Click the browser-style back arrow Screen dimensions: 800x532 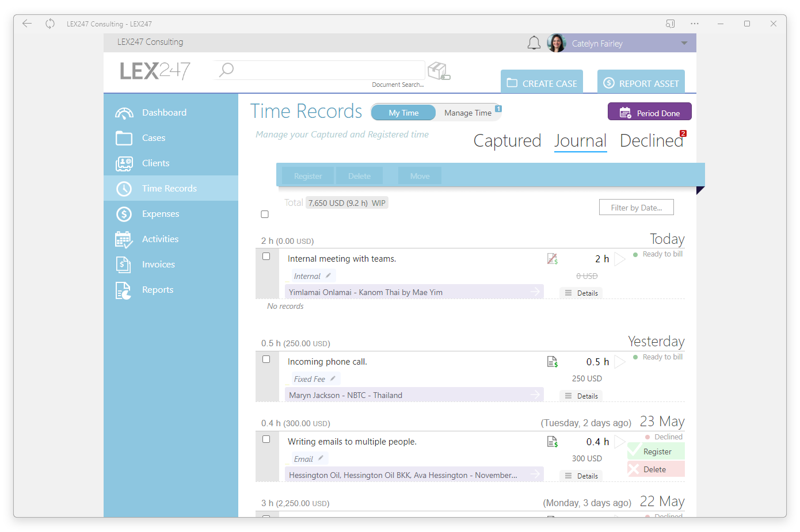(27, 24)
